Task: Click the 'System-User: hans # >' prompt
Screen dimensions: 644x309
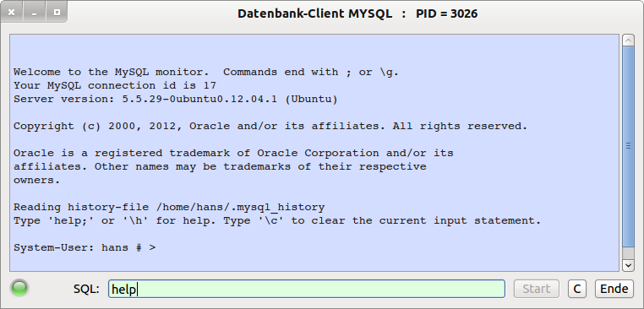Action: point(85,248)
